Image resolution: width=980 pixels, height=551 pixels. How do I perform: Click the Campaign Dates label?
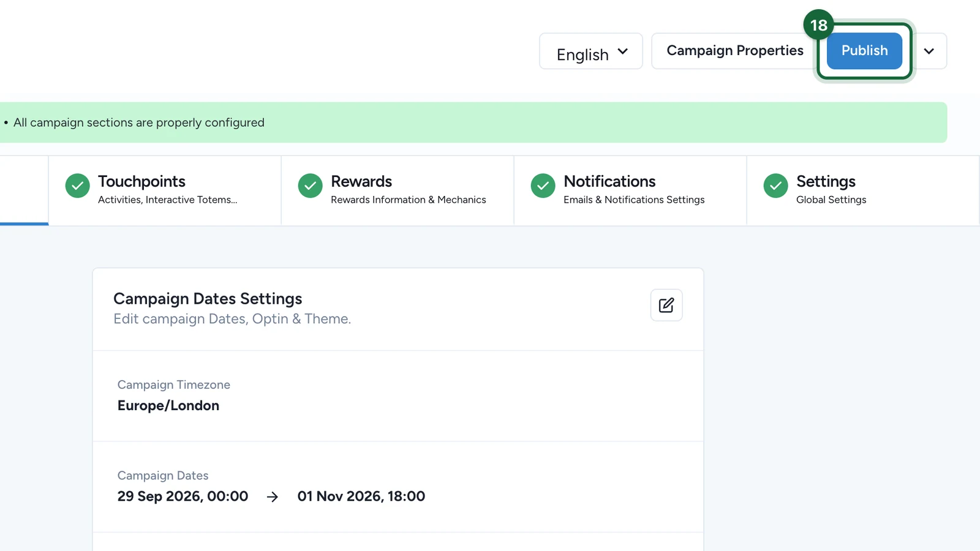tap(163, 476)
